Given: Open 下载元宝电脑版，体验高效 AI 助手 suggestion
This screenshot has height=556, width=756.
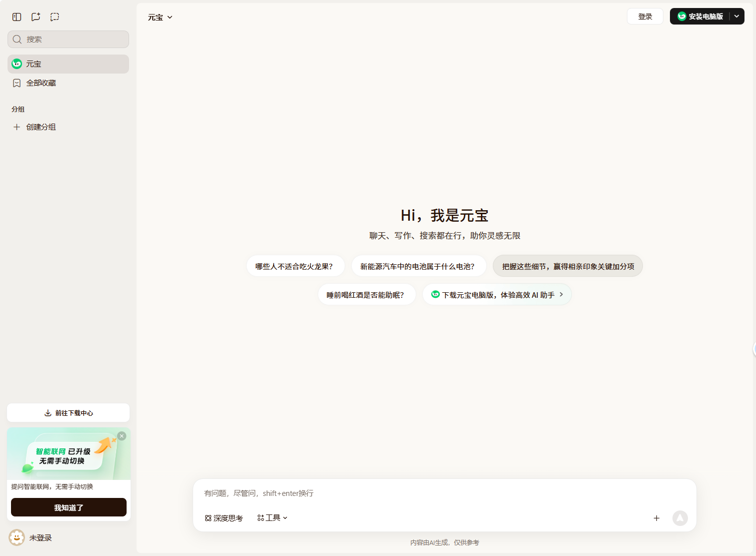Looking at the screenshot, I should [x=497, y=295].
